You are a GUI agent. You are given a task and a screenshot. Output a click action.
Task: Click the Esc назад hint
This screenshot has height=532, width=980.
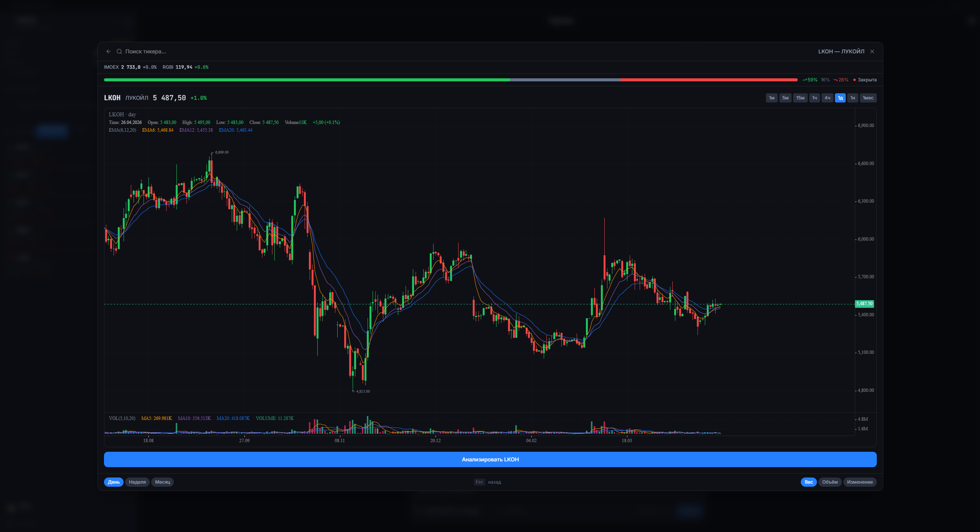tap(488, 482)
